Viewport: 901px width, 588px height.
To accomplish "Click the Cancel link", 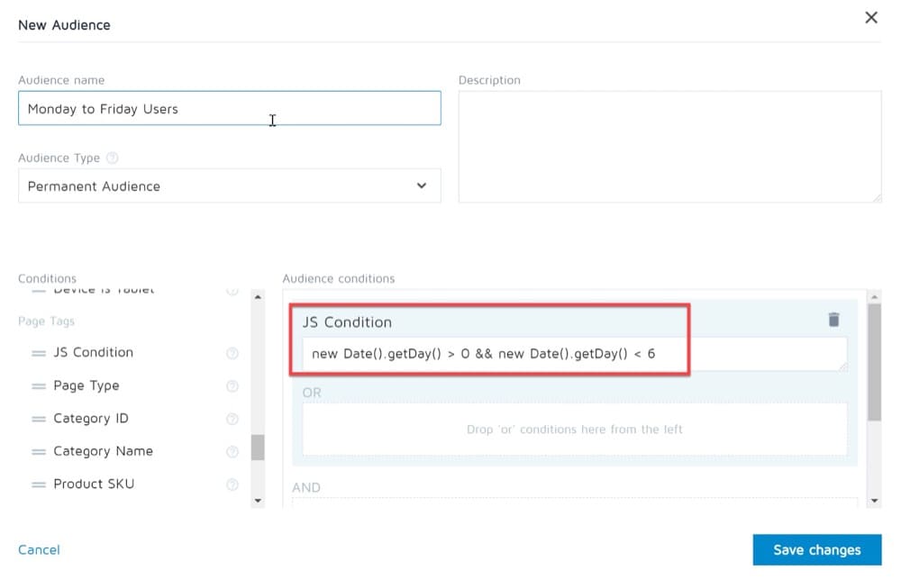I will 40,549.
